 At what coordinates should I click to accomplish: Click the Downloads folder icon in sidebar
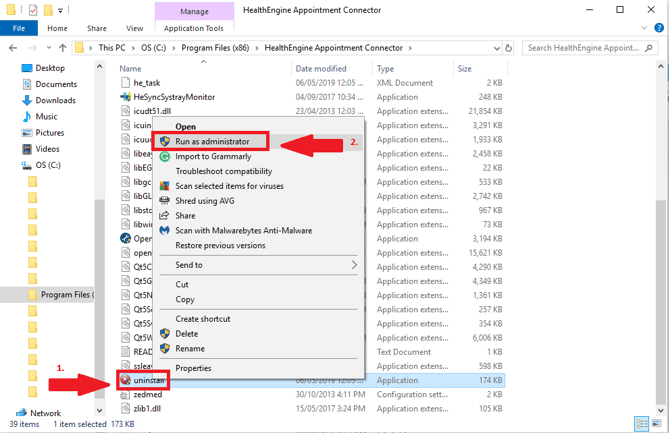(26, 100)
